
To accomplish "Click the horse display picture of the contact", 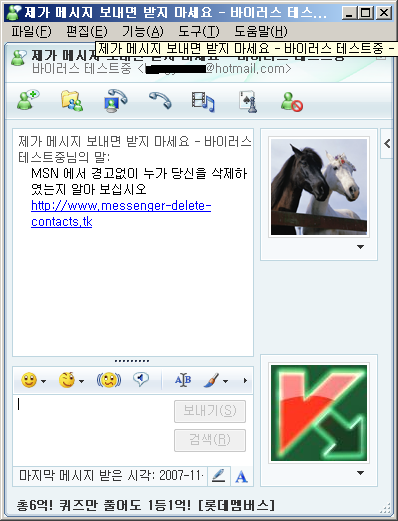I will 319,187.
